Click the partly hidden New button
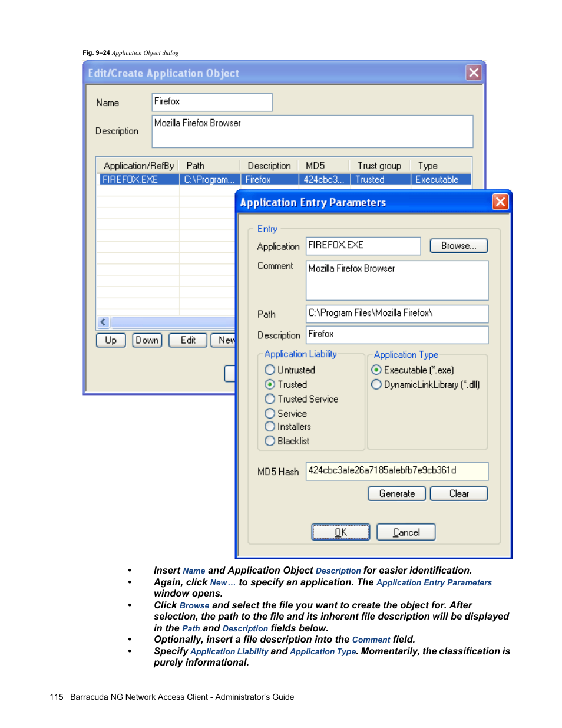The width and height of the screenshot is (562, 728). click(x=223, y=340)
